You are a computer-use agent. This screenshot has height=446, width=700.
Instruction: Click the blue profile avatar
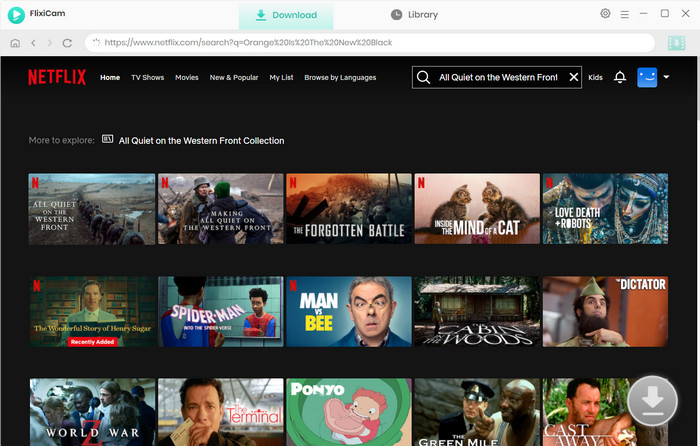[646, 77]
